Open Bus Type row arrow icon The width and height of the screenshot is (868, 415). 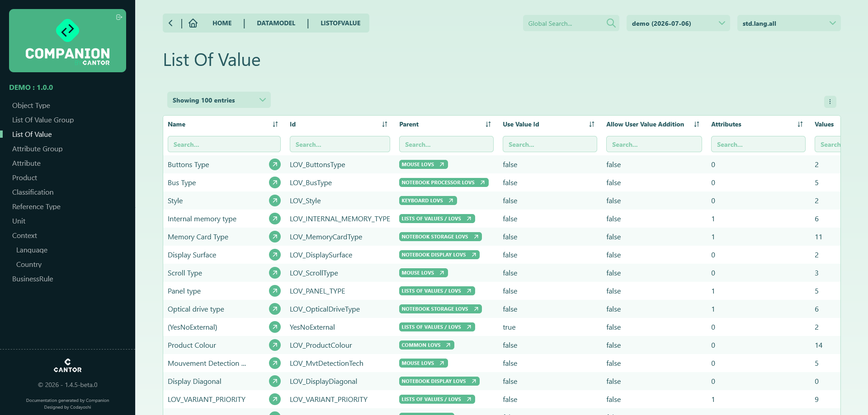tap(275, 182)
